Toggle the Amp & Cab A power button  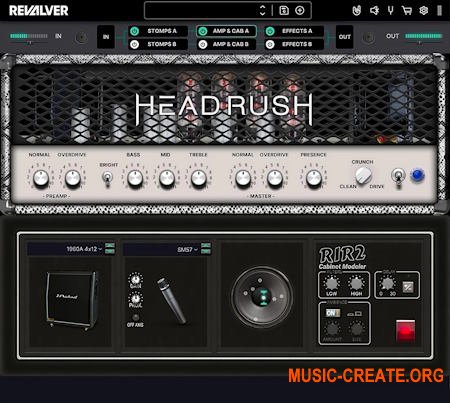coord(202,31)
